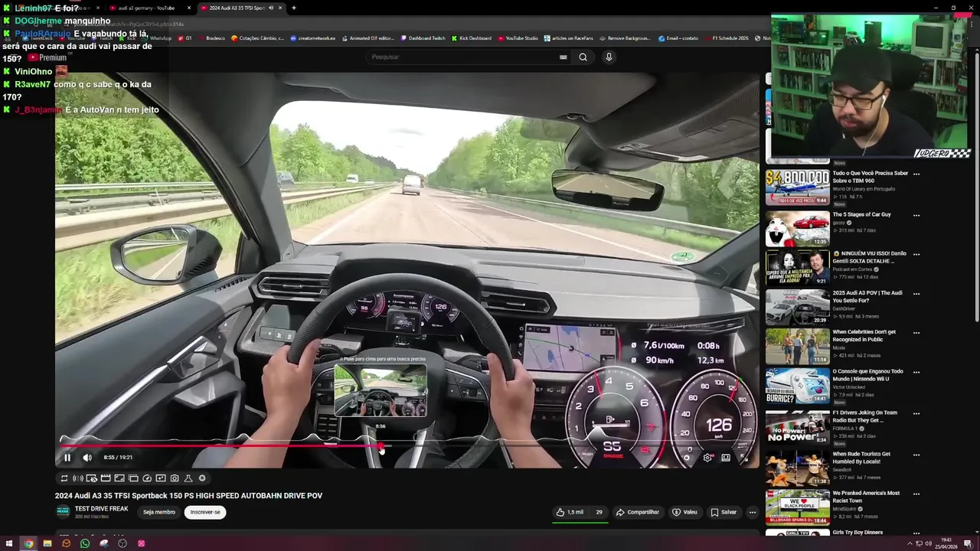Click the YouTube search magnifier button
The image size is (980, 551).
click(x=583, y=57)
